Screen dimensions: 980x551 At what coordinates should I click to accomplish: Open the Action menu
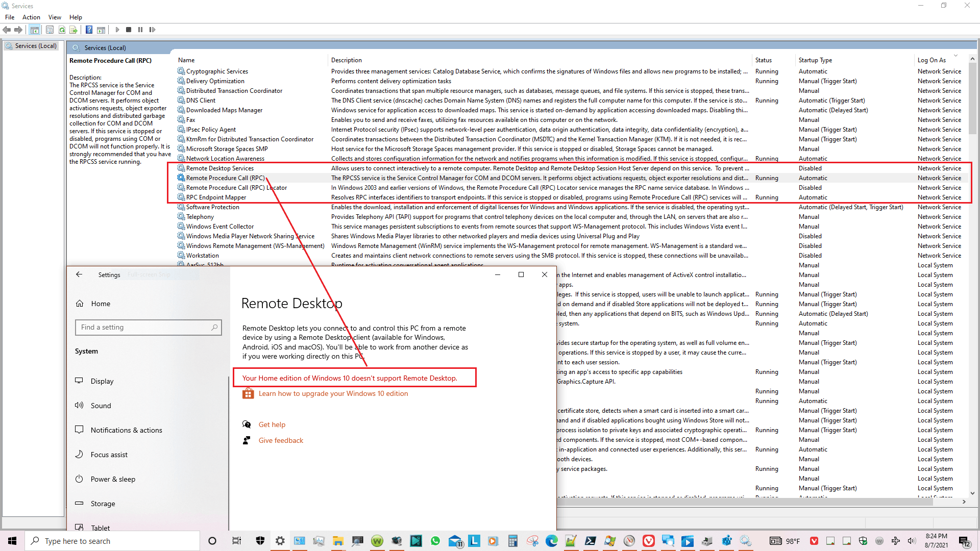(x=31, y=17)
